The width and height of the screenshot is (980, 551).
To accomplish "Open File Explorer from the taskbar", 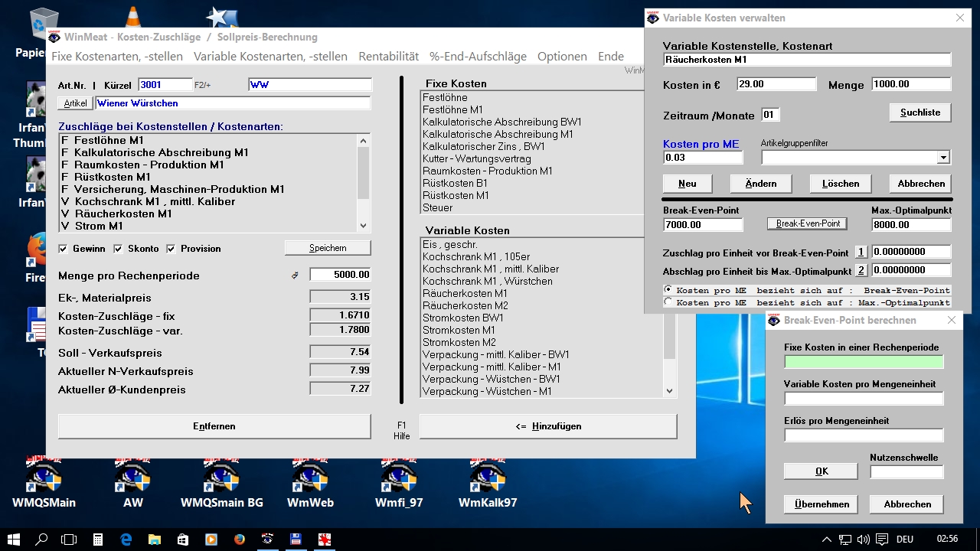I will pyautogui.click(x=155, y=539).
